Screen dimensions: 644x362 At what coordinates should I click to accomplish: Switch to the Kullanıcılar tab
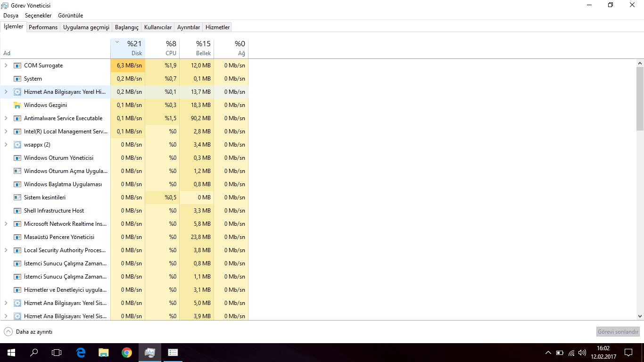(x=158, y=27)
